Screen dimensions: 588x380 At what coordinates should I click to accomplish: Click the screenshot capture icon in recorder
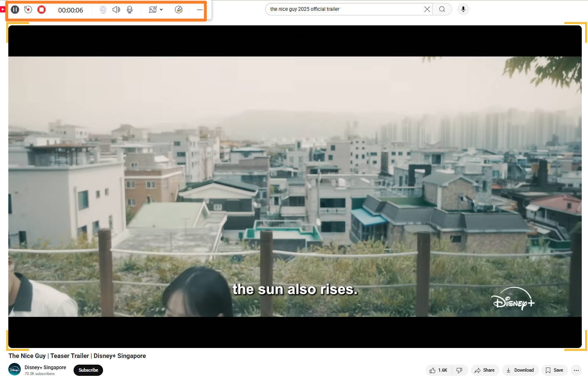pyautogui.click(x=153, y=10)
